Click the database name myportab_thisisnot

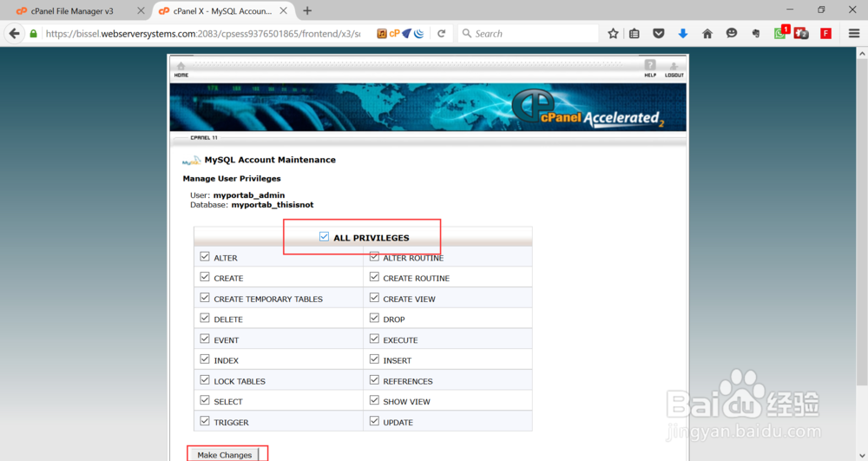coord(273,205)
